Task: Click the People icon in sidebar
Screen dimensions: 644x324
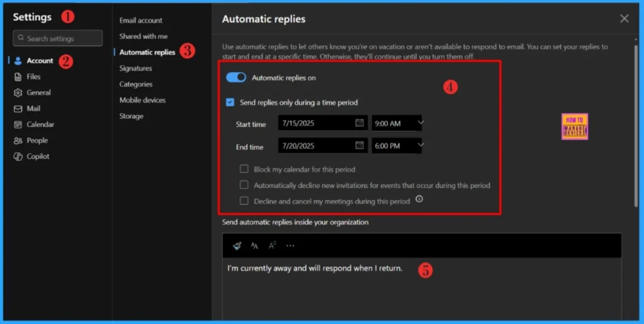Action: tap(18, 140)
